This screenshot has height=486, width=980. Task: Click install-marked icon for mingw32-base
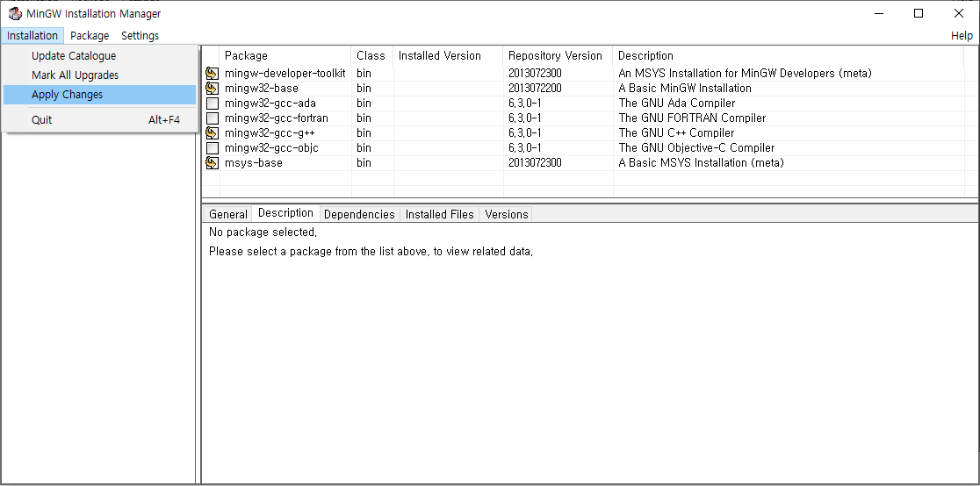[x=213, y=88]
